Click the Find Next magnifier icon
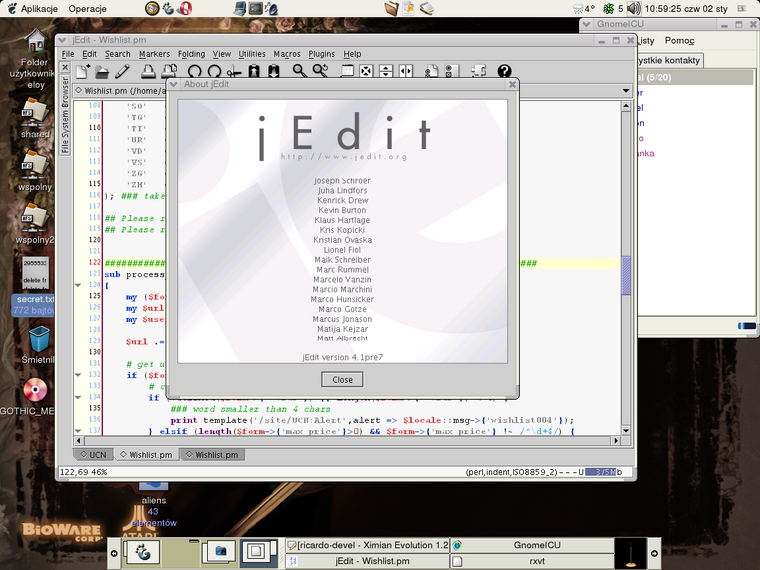 (320, 71)
